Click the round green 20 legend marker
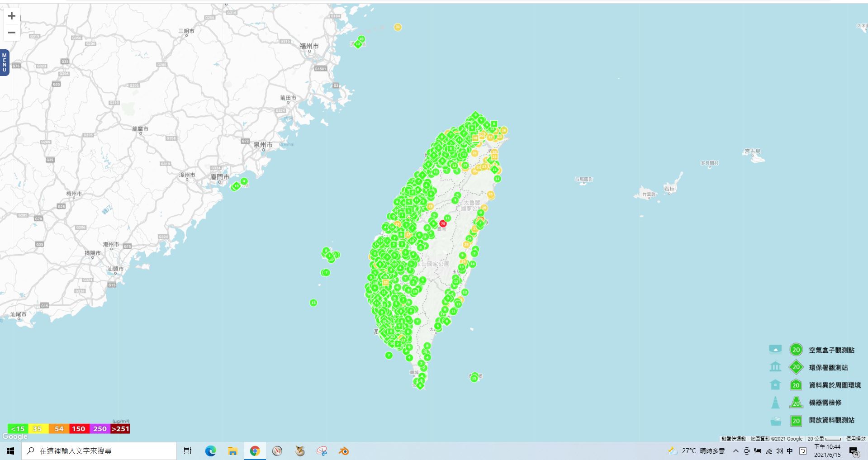This screenshot has height=460, width=868. (796, 350)
